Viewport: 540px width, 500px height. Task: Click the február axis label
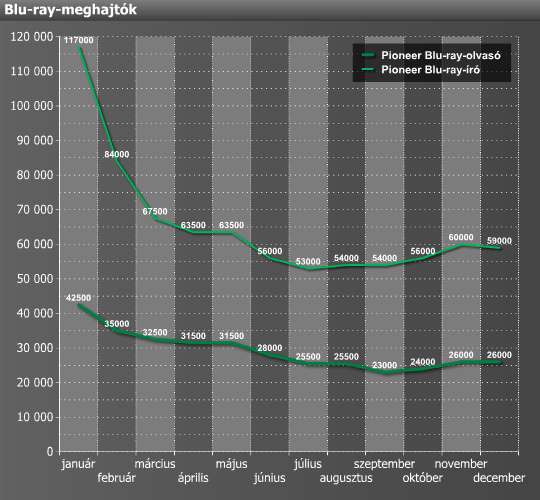click(116, 478)
